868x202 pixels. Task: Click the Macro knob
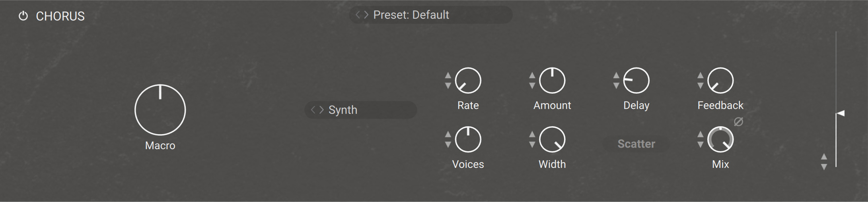click(160, 110)
